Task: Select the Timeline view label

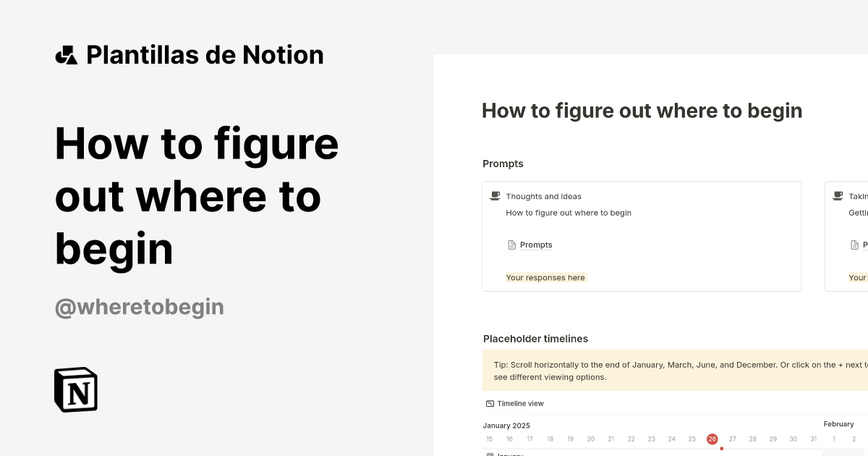Action: [x=519, y=403]
